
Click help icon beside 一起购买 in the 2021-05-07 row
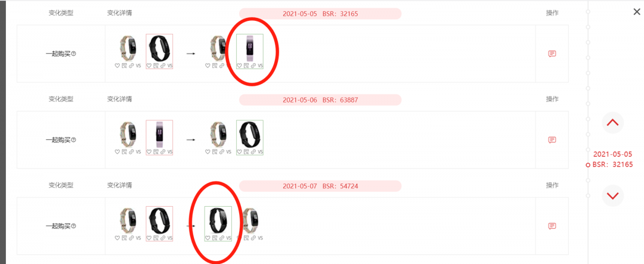[x=73, y=226]
